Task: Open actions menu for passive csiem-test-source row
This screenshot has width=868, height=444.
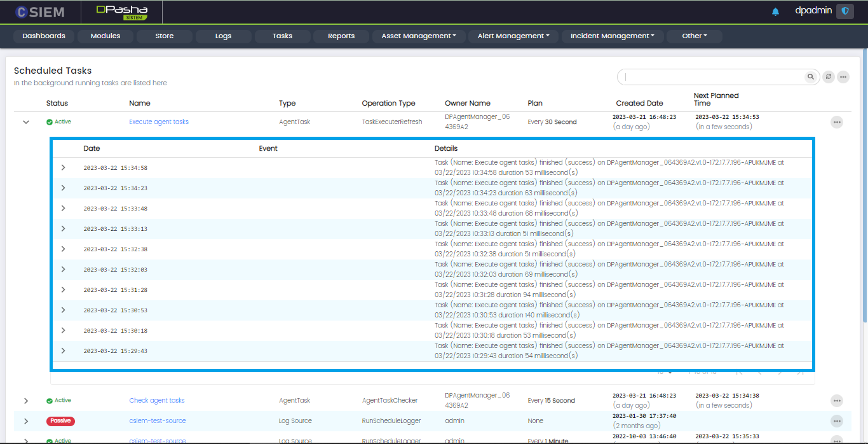Action: (837, 421)
